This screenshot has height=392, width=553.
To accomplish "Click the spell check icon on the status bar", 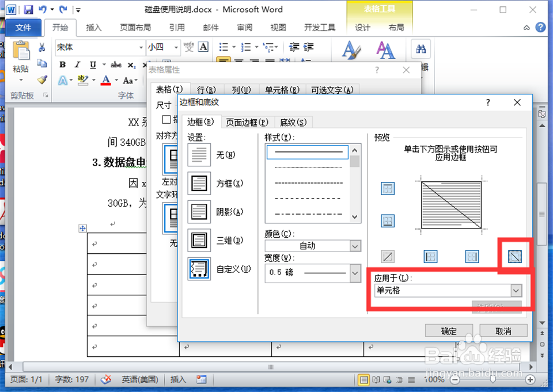I will 105,379.
